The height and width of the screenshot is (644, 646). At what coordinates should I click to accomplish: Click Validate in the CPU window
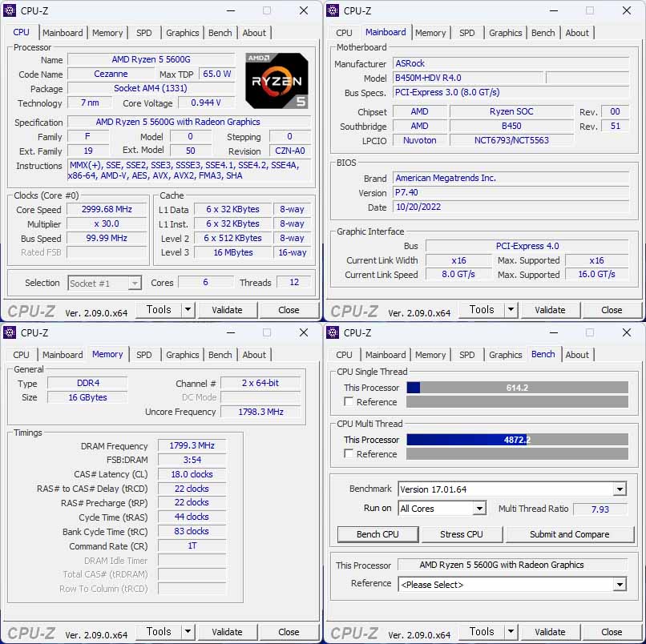click(227, 310)
